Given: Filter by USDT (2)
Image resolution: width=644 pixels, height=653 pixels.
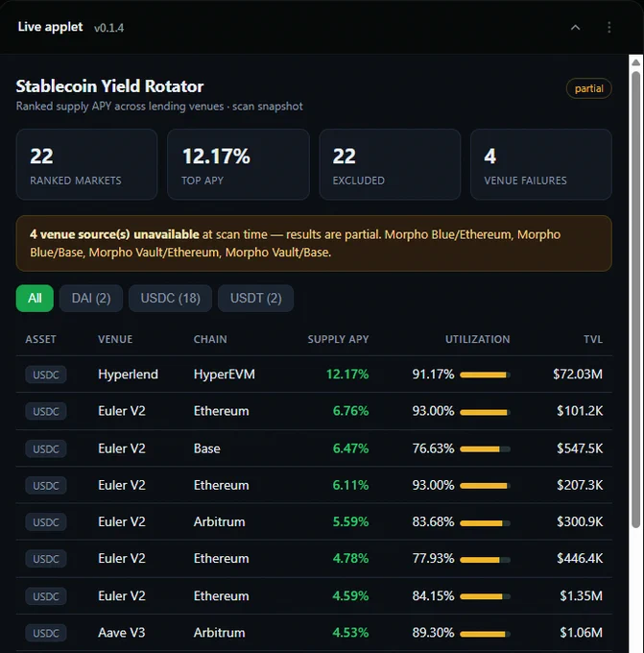Looking at the screenshot, I should pos(255,299).
